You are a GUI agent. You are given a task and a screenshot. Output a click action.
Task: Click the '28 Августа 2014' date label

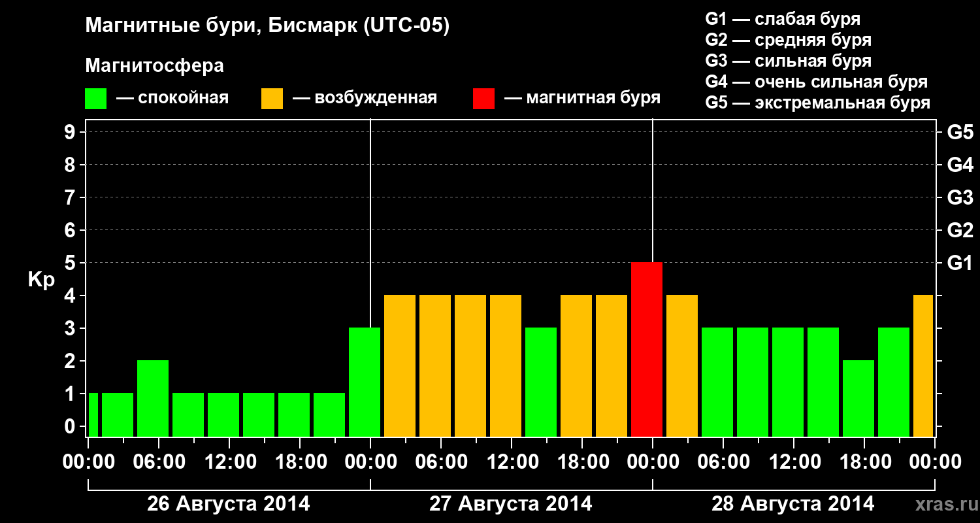coord(793,504)
